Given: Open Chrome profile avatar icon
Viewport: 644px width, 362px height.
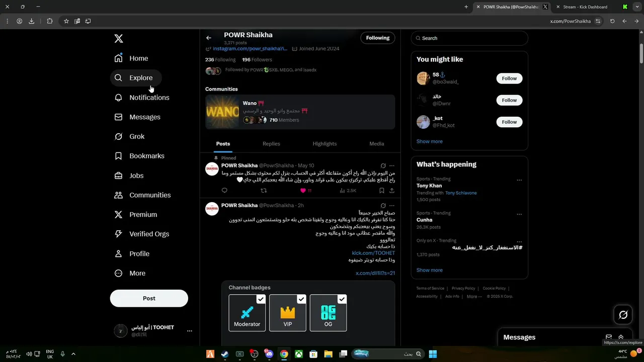Looking at the screenshot, I should click(19, 21).
